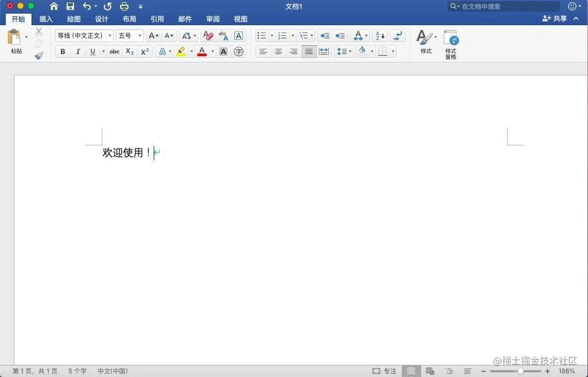Open the undo history dropdown arrow
Image resolution: width=588 pixels, height=377 pixels.
(x=95, y=6)
